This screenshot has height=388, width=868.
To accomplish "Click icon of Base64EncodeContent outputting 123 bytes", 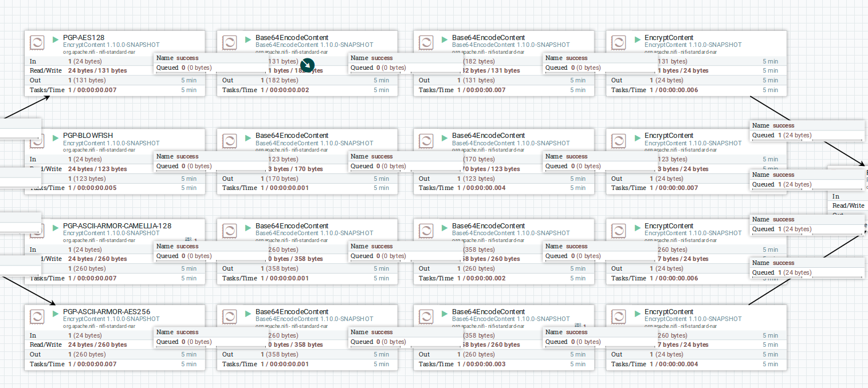I will 426,141.
